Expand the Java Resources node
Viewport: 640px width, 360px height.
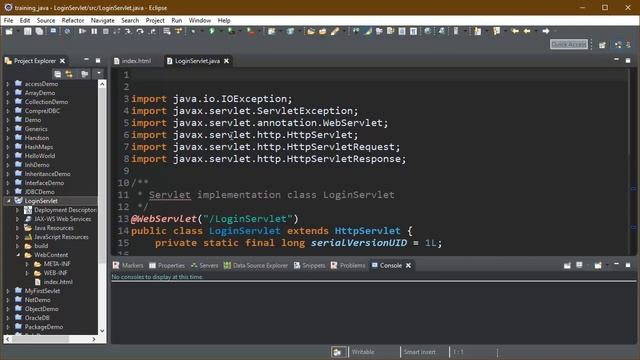pyautogui.click(x=18, y=228)
